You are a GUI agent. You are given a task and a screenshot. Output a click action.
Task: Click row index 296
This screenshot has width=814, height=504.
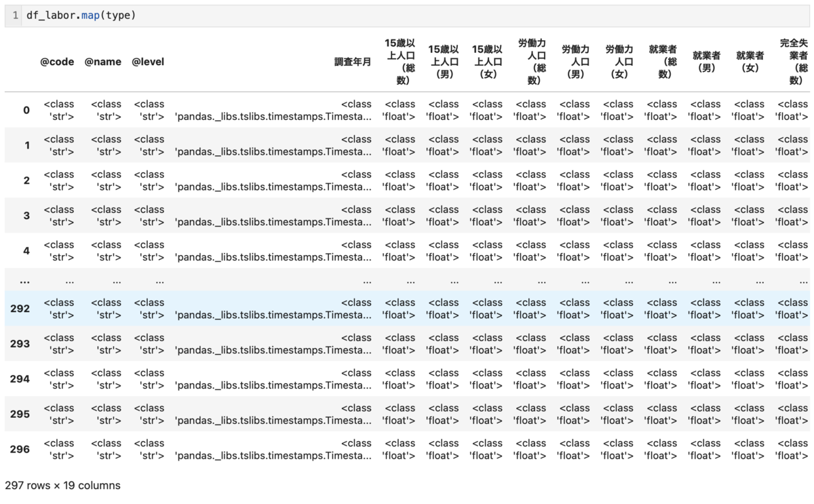click(20, 450)
